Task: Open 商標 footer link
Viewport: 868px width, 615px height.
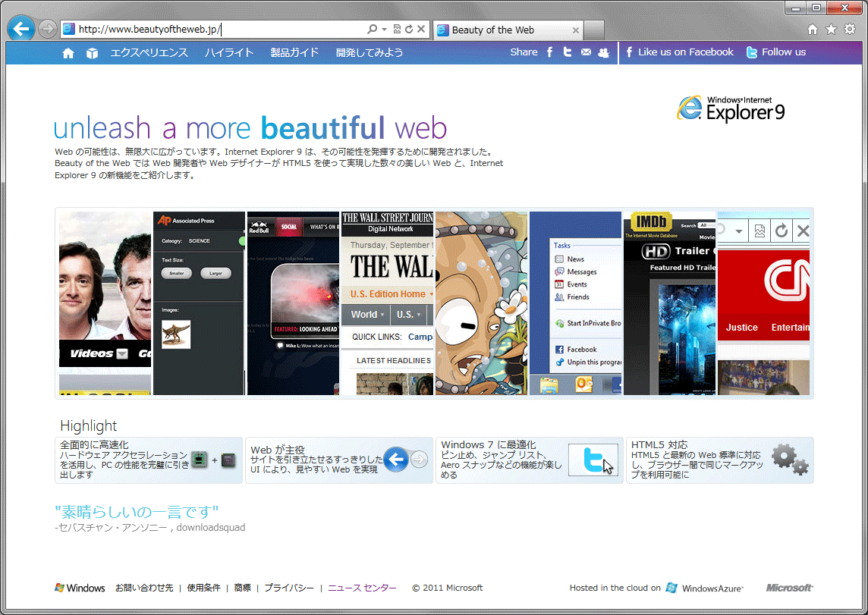Action: point(243,588)
